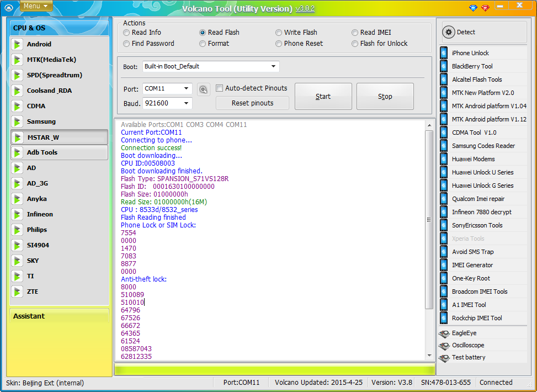Open the Coolsand_RDA platform tab
The height and width of the screenshot is (392, 537).
60,91
